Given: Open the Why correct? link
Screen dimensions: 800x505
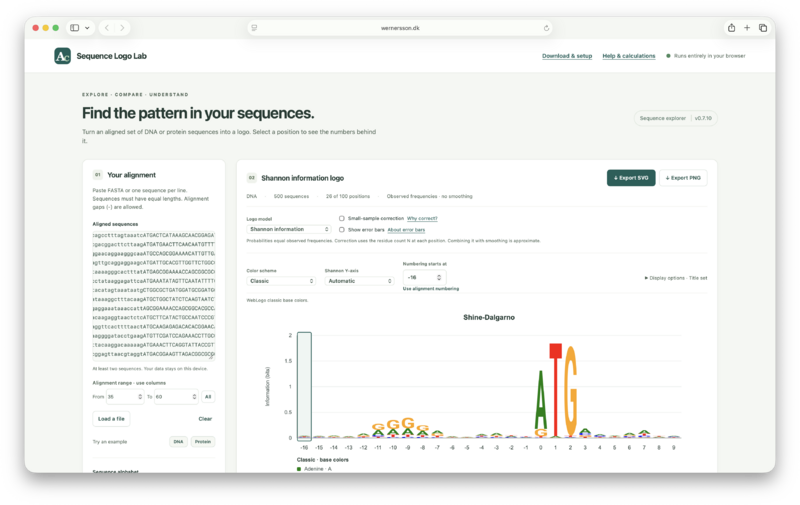Looking at the screenshot, I should 422,218.
